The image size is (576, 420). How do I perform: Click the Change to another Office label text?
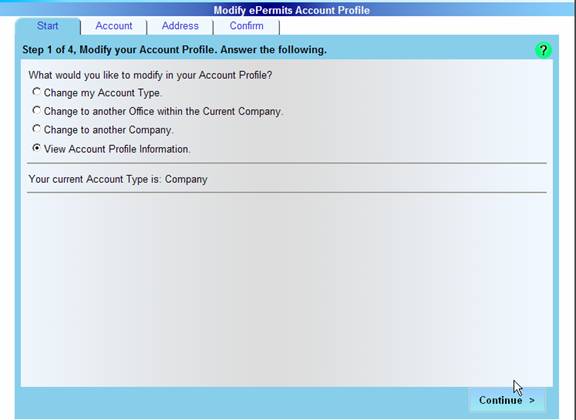click(x=163, y=111)
